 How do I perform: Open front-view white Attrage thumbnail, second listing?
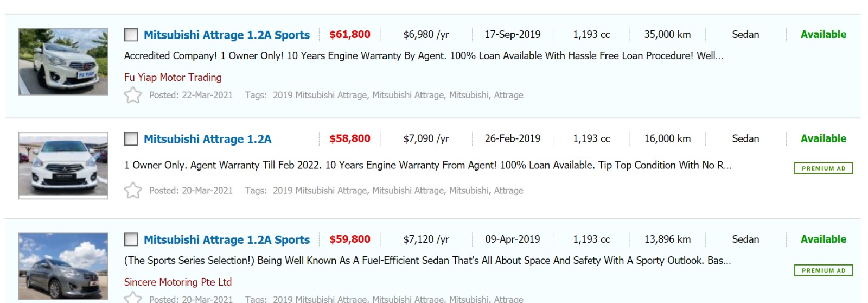(x=63, y=165)
